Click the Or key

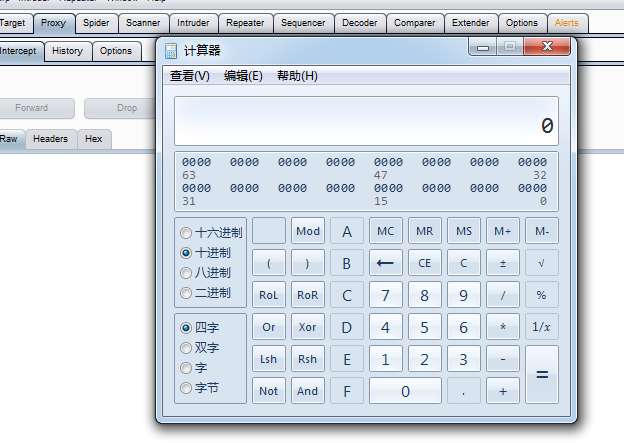(x=269, y=327)
